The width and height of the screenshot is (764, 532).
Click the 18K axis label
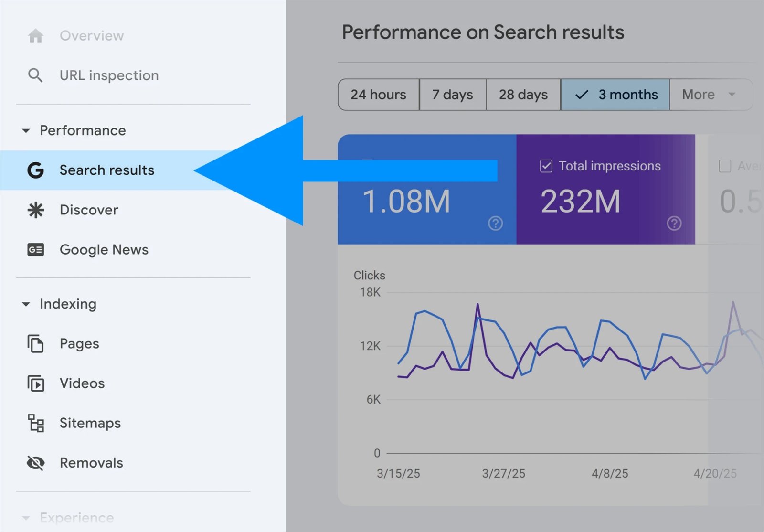click(x=370, y=292)
